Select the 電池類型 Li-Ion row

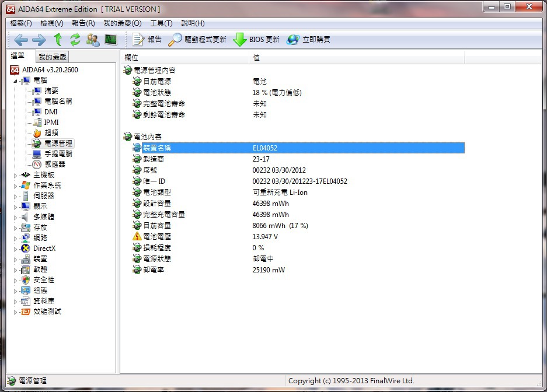[x=298, y=192]
